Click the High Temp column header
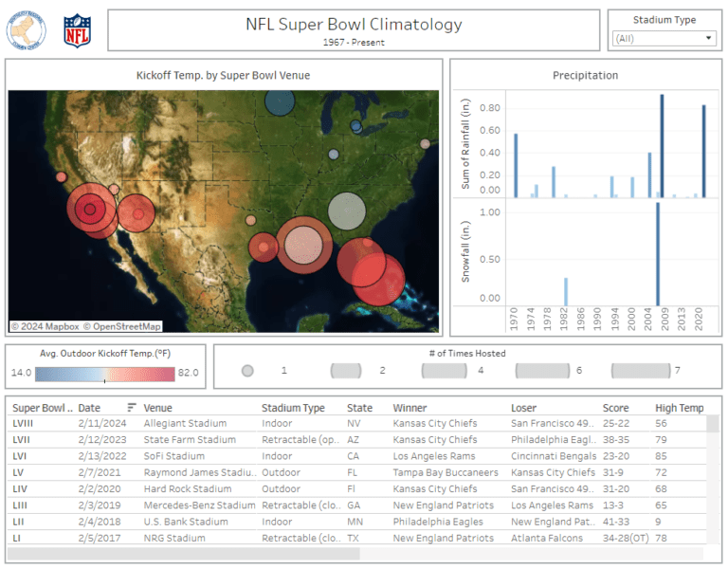 coord(680,408)
